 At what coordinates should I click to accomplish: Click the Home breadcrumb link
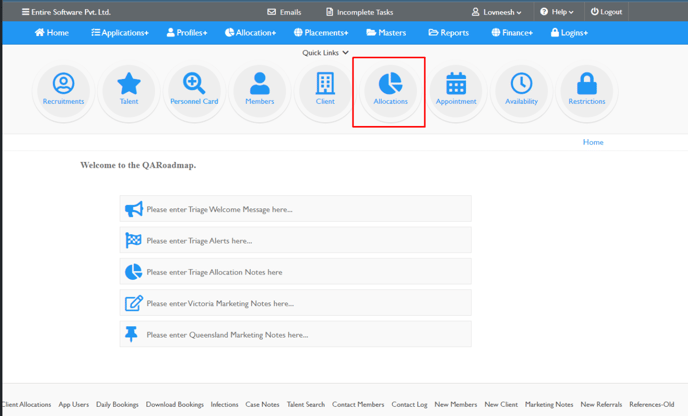pyautogui.click(x=593, y=142)
